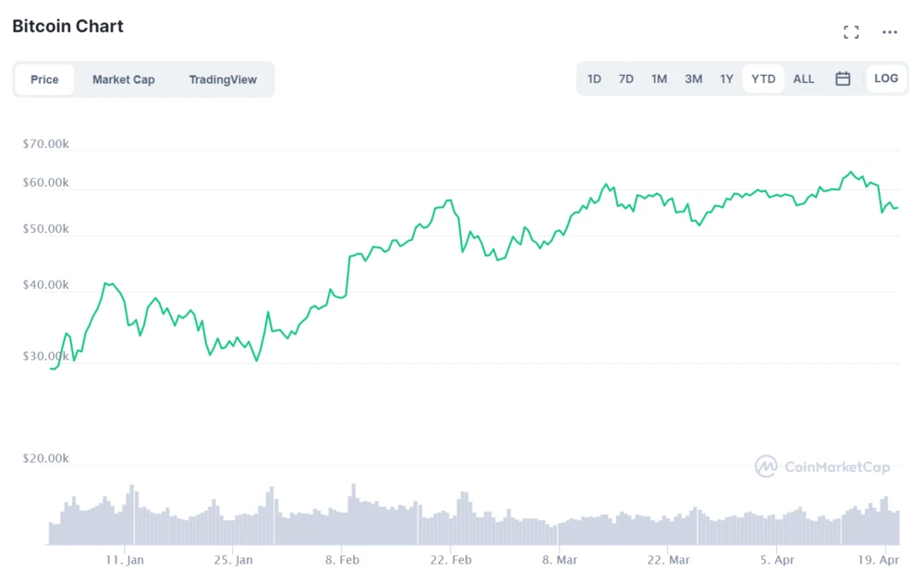Image resolution: width=924 pixels, height=582 pixels.
Task: Toggle the LOG scale button
Action: tap(885, 79)
